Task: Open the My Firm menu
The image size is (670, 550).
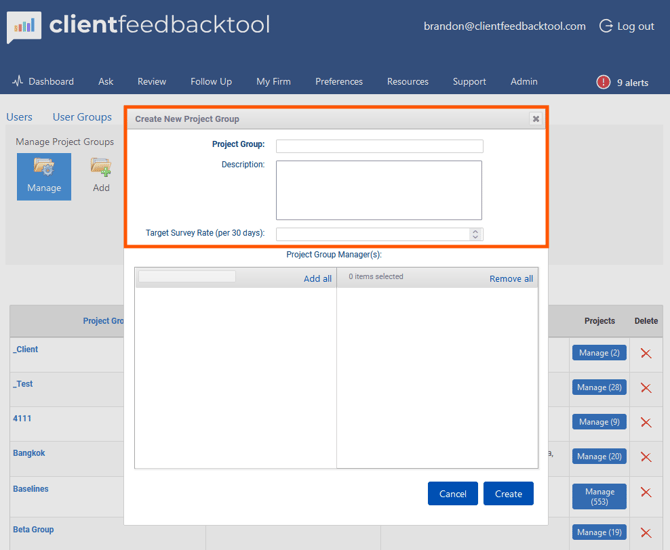Action: coord(273,82)
